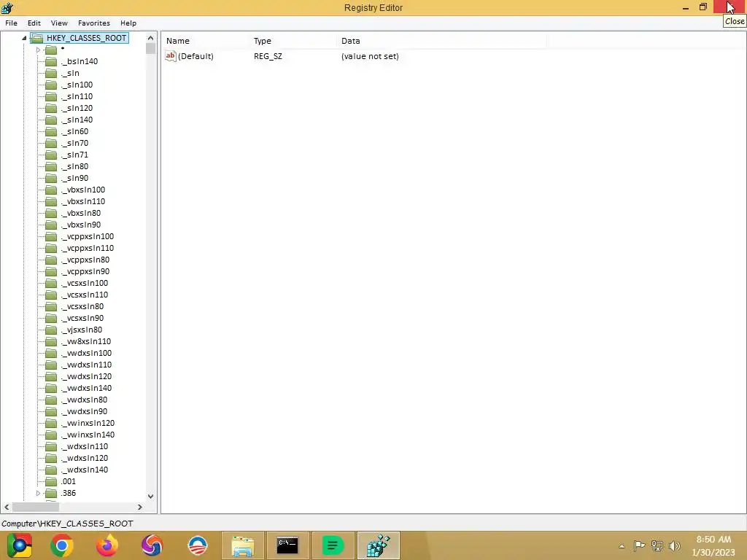Click the folder icon for ._vjsxsln80
747x560 pixels.
[x=51, y=330]
